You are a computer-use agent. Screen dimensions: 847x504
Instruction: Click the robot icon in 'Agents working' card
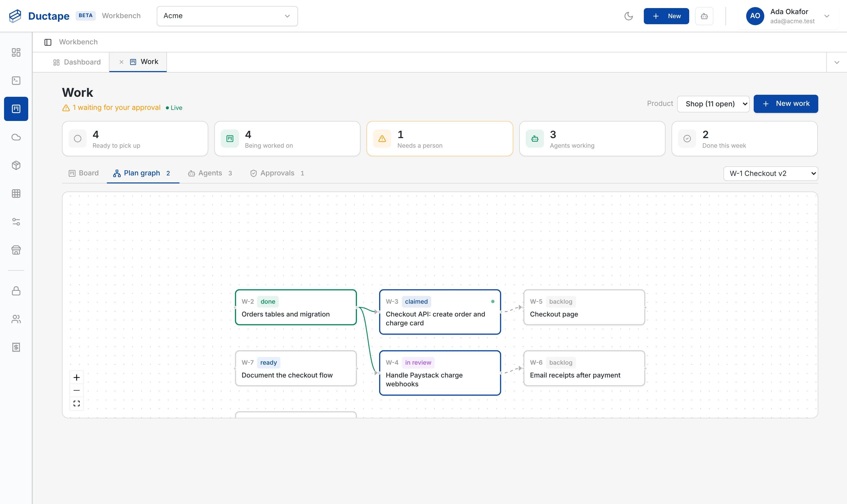(535, 139)
